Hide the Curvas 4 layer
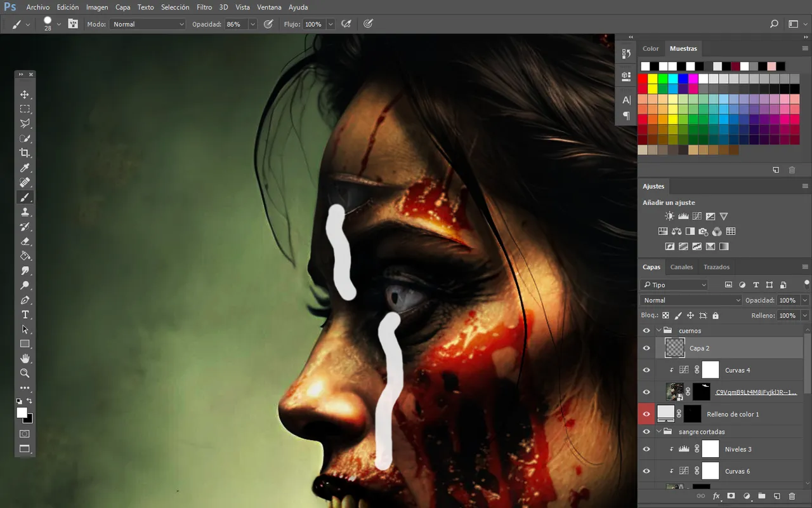Screen dimensions: 812x508 click(x=646, y=370)
